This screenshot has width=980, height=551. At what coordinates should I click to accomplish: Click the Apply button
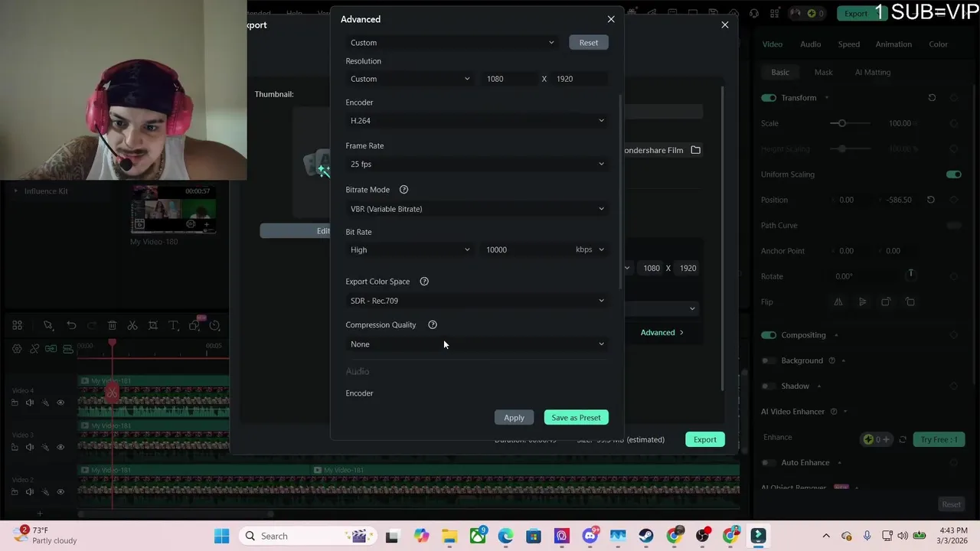click(x=514, y=418)
